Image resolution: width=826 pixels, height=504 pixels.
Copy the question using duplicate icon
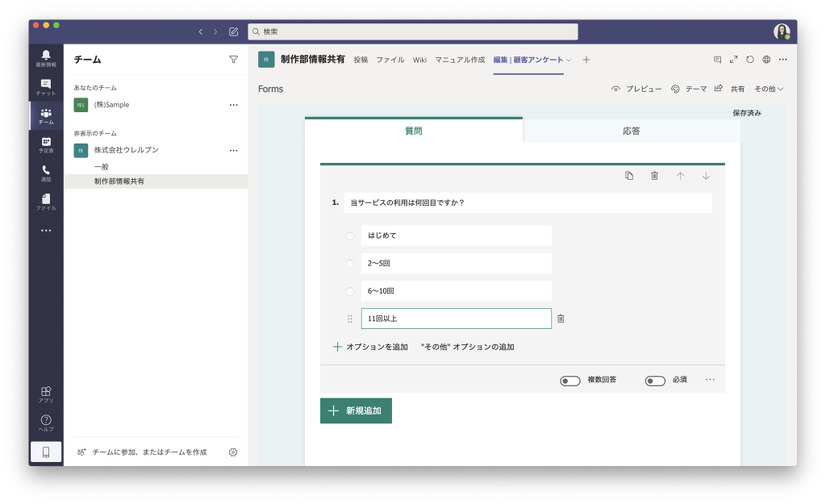(629, 176)
